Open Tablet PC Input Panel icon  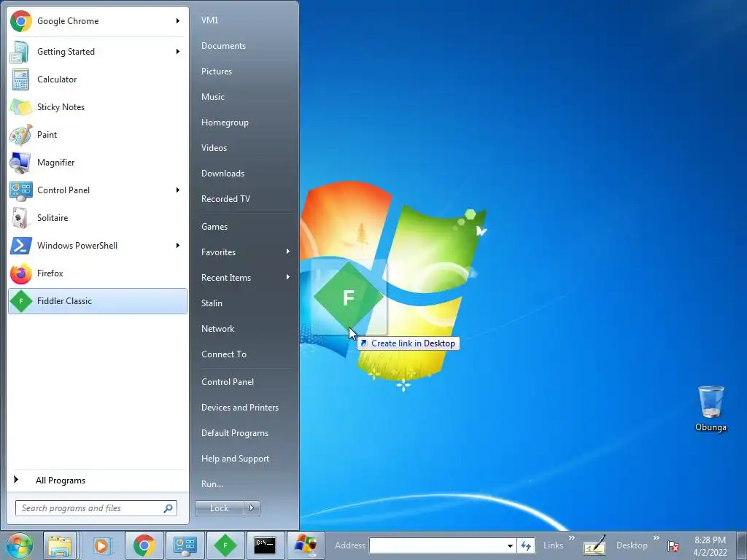click(x=595, y=545)
